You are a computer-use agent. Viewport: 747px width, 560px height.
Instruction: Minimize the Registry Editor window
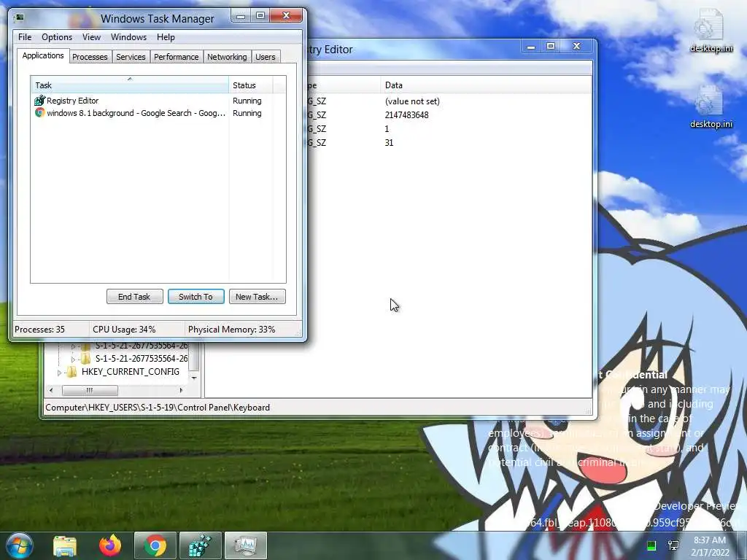tap(531, 47)
